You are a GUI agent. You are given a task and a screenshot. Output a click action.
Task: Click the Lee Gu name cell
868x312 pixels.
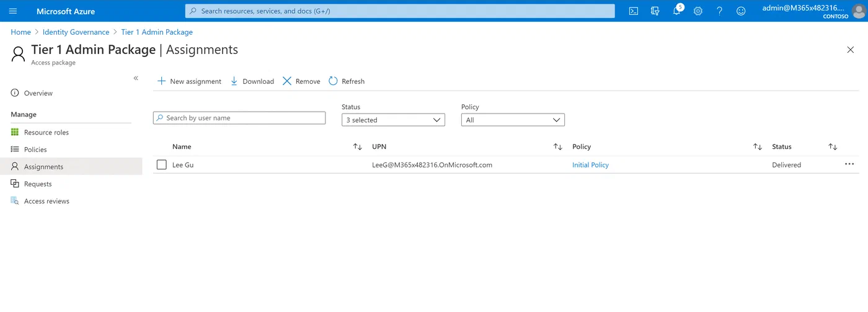tap(183, 165)
